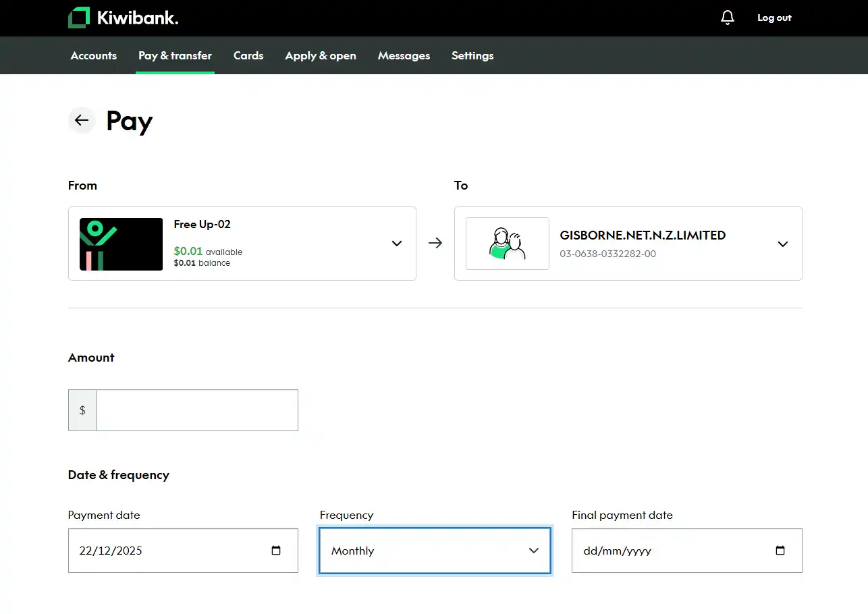Screen dimensions: 868x614
Task: Click the GISBORNE.NET.N.Z.LIMITED payee avatar
Action: pos(507,244)
